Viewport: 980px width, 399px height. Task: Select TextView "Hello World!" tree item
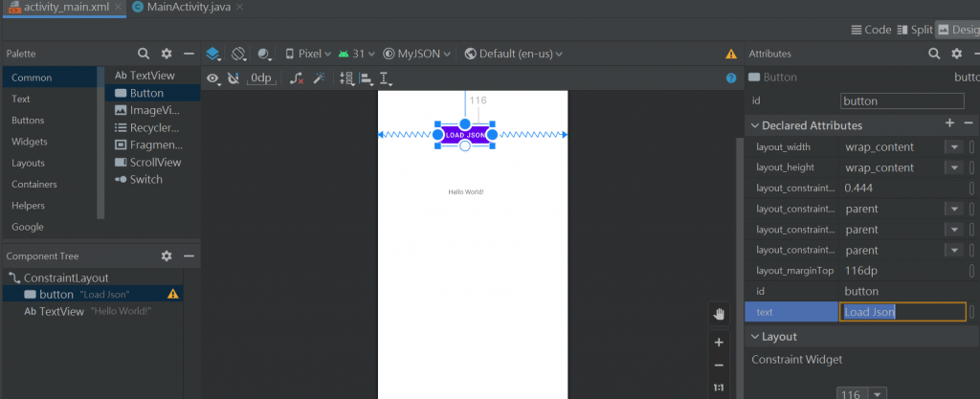(x=93, y=311)
